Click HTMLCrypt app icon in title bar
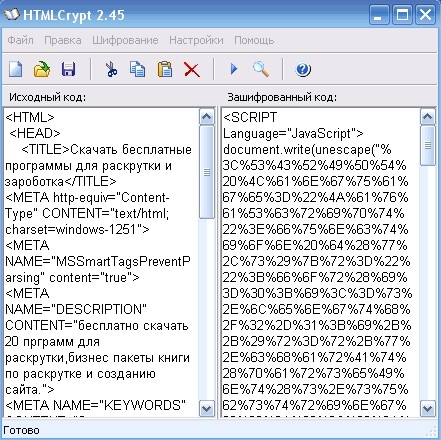 click(12, 15)
